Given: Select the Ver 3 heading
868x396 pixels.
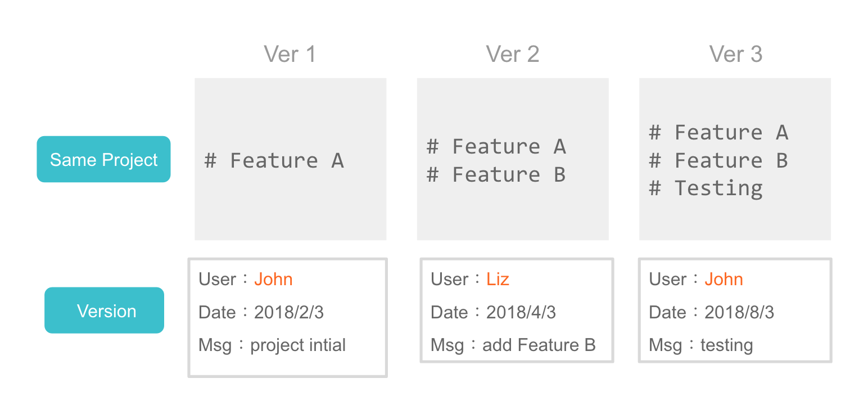Looking at the screenshot, I should coord(735,55).
